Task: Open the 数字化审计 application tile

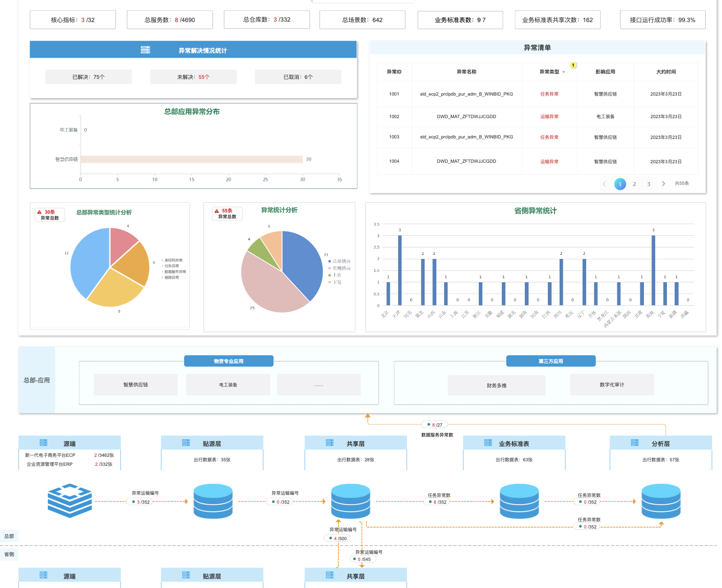Action: tap(612, 385)
